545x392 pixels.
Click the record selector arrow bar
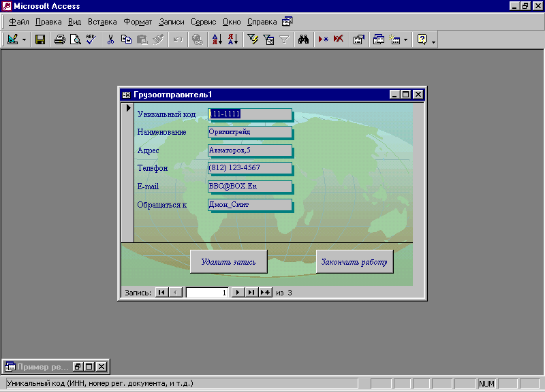(128, 172)
